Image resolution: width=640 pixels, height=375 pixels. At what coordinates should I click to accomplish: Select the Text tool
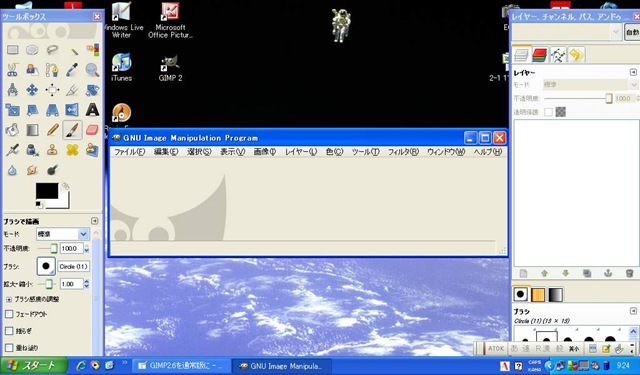point(92,110)
